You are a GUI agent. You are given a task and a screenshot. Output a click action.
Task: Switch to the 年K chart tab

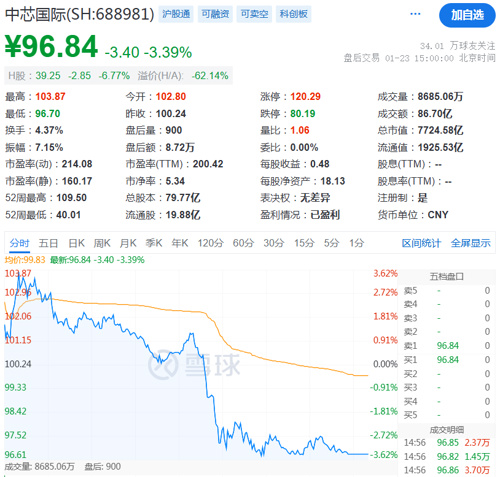click(x=180, y=243)
